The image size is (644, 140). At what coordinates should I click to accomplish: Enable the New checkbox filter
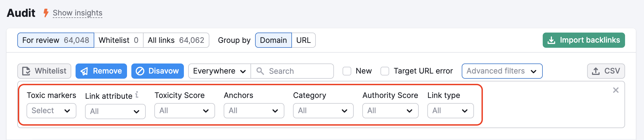347,71
